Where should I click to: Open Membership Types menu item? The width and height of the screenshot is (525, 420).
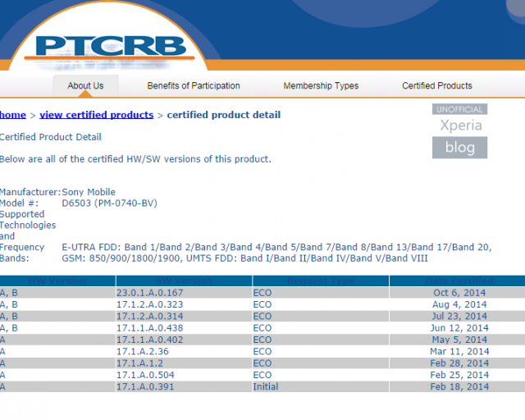321,86
